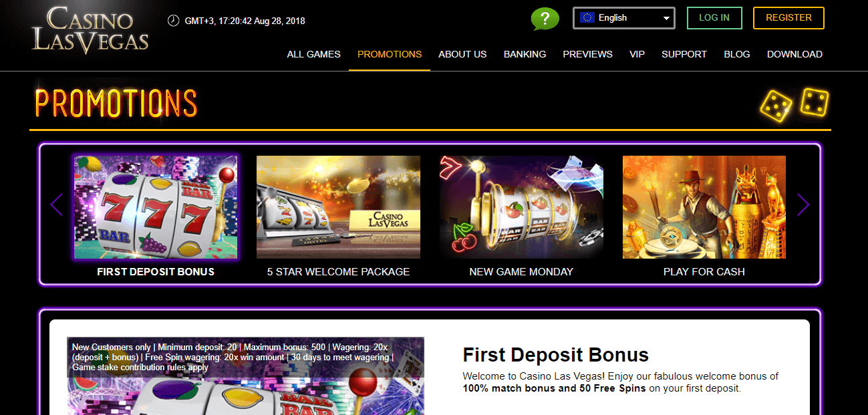Select the First Deposit Bonus thumbnail
868x415 pixels.
[156, 207]
